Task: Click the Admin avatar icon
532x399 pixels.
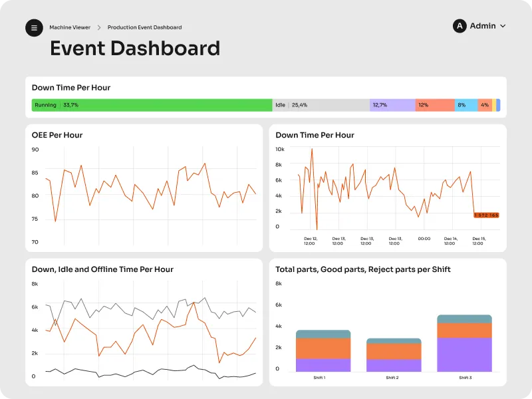Action: tap(460, 26)
